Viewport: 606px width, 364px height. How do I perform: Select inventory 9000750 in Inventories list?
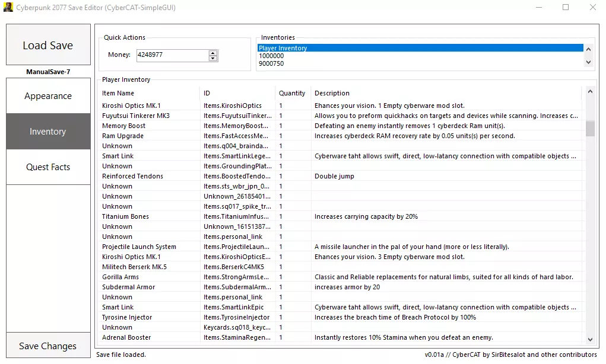tap(420, 63)
